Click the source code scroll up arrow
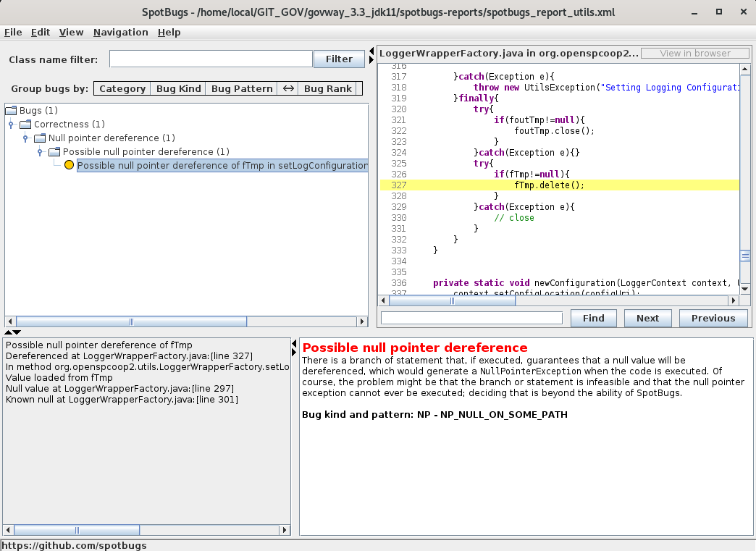Viewport: 756px width, 551px height. 745,69
